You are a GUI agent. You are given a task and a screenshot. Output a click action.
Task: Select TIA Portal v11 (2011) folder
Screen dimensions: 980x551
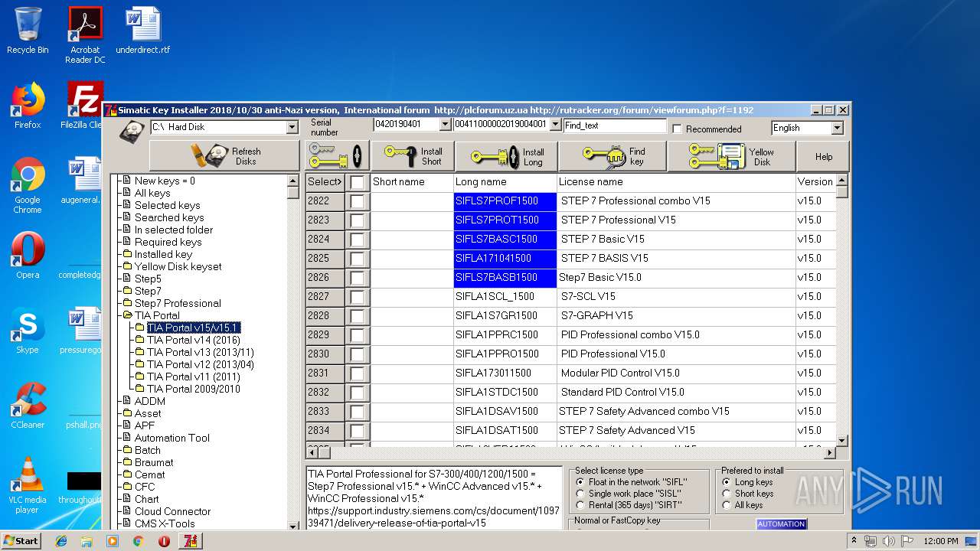[x=194, y=377]
